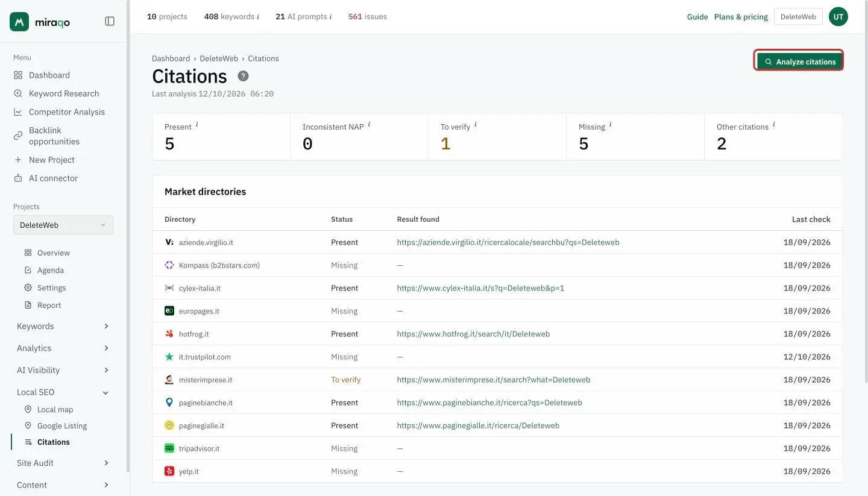Click the Analyze citations button
Screen dimensions: 868x496
[x=800, y=61]
